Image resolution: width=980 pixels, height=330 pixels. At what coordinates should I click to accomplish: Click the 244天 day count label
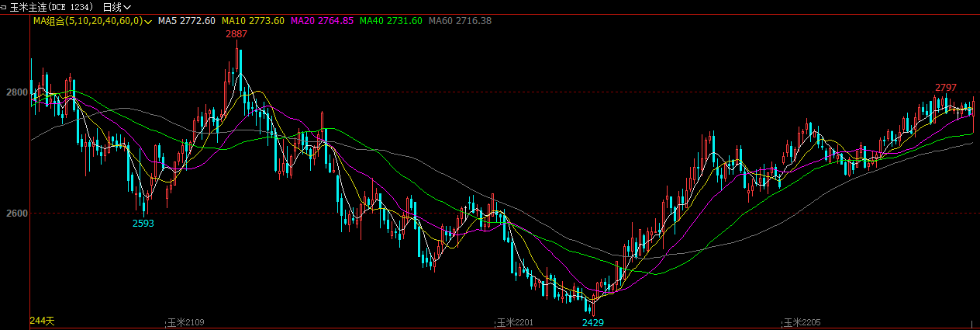[x=42, y=321]
